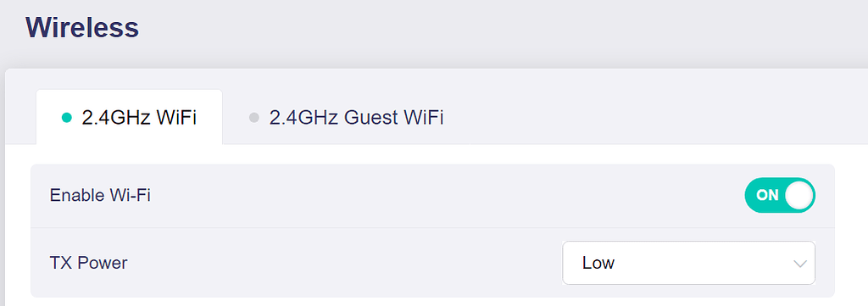Click the TX Power row area
Screen dimensions: 868x306
coord(432,263)
